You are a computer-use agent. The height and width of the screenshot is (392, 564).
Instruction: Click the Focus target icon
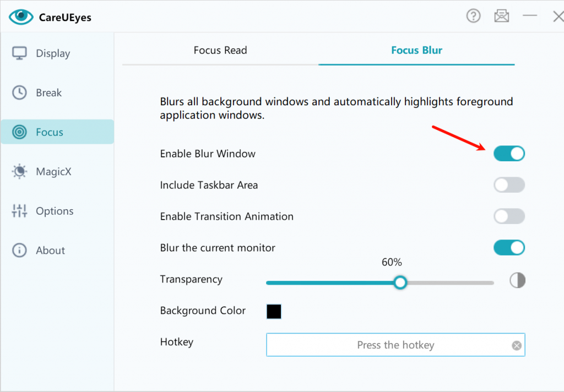(19, 132)
